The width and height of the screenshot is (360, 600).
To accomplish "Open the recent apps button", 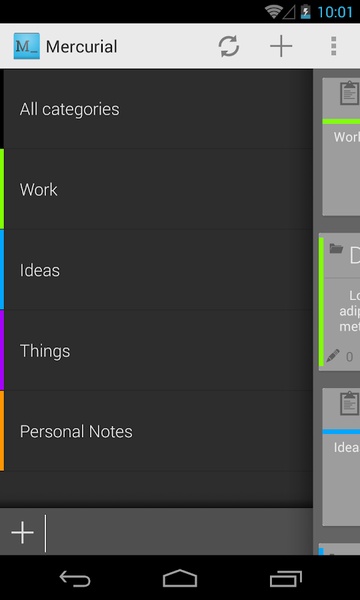I will tap(286, 578).
